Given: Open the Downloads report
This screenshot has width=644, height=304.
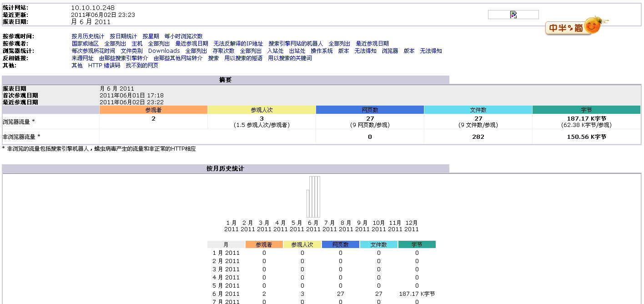Looking at the screenshot, I should point(164,51).
